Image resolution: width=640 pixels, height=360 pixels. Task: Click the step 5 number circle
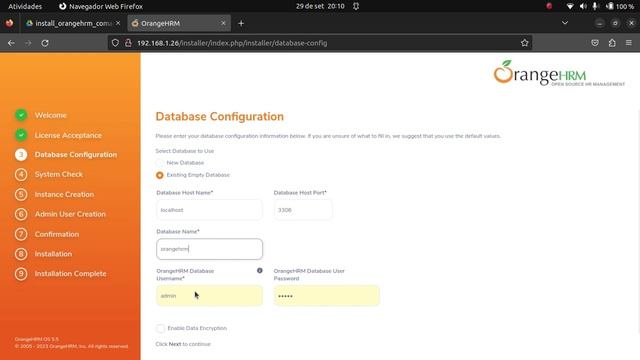click(21, 194)
